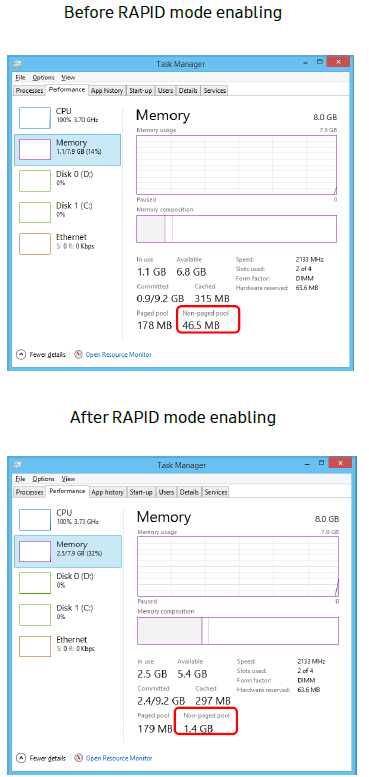Click the 2.4/9.2 GB committed value
Screen dimensions: 369x777
[x=161, y=701]
